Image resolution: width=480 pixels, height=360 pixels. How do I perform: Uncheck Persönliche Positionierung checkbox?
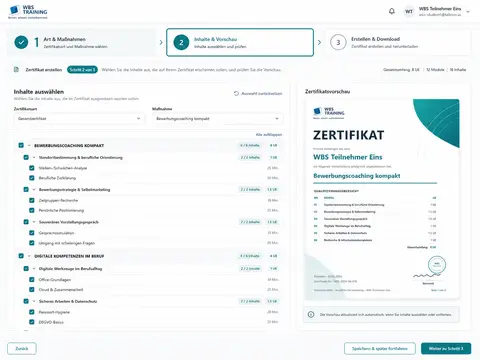point(32,210)
